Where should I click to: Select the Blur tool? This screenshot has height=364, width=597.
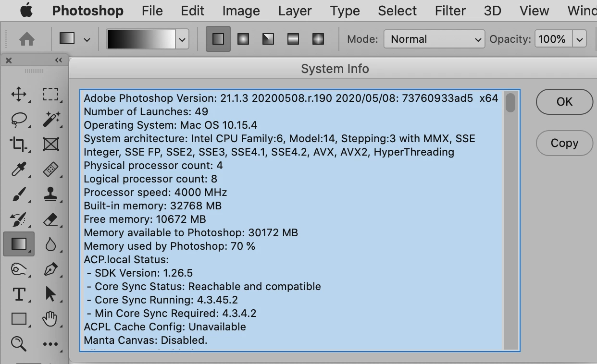click(50, 244)
